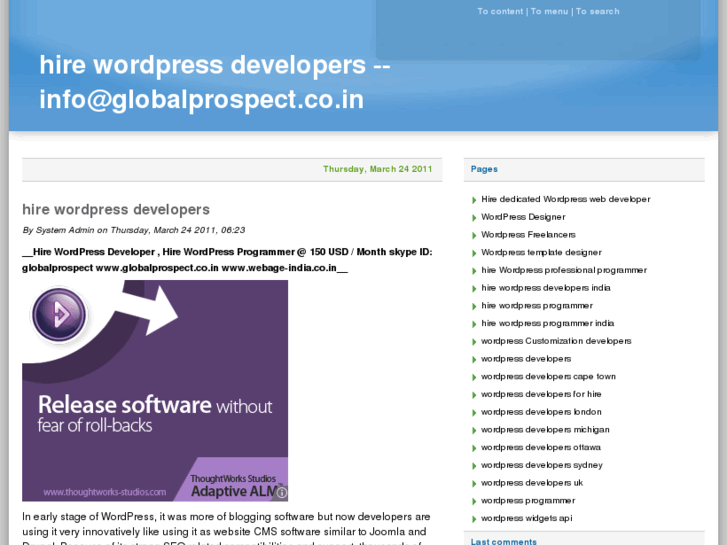This screenshot has width=727, height=545.
Task: Click the ad info icon on banner corner
Action: pos(282,493)
